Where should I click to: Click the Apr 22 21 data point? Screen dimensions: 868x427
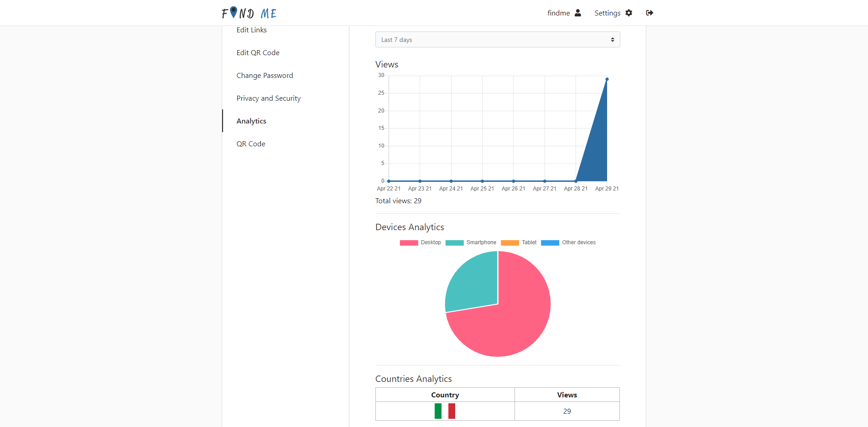pyautogui.click(x=389, y=181)
